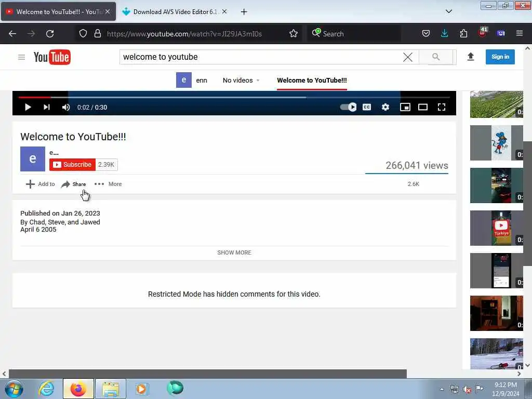
Task: Clear the search box with X
Action: 408,57
